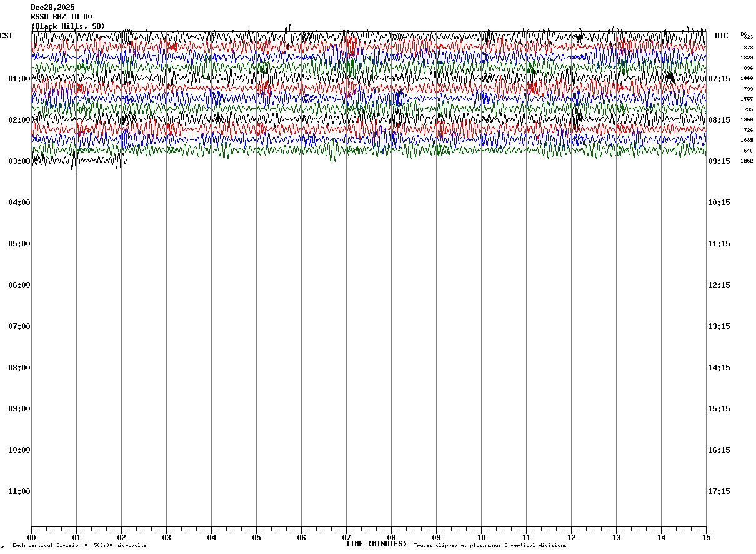
Task: Click DC offset value "878"
Action: (x=748, y=48)
